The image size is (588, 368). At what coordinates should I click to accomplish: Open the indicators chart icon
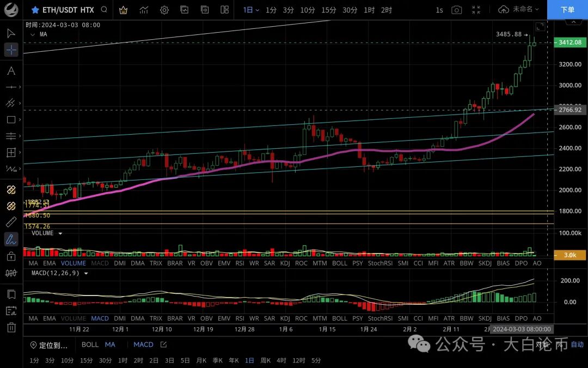[x=144, y=10]
